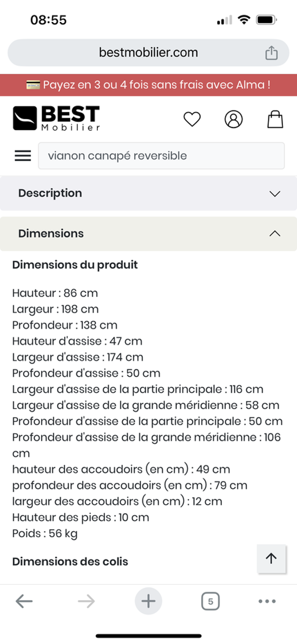This screenshot has height=644, width=297.
Task: Open the shopping bag cart
Action: click(275, 119)
